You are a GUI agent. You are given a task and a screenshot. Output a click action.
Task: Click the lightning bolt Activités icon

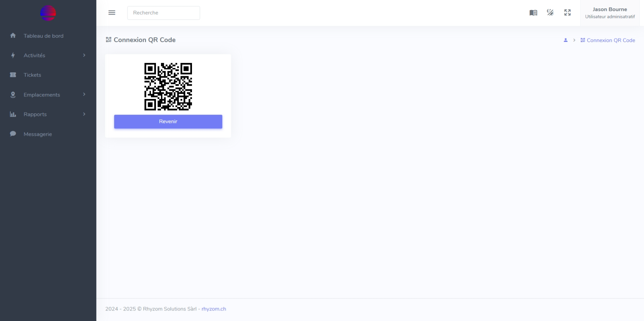click(x=13, y=55)
